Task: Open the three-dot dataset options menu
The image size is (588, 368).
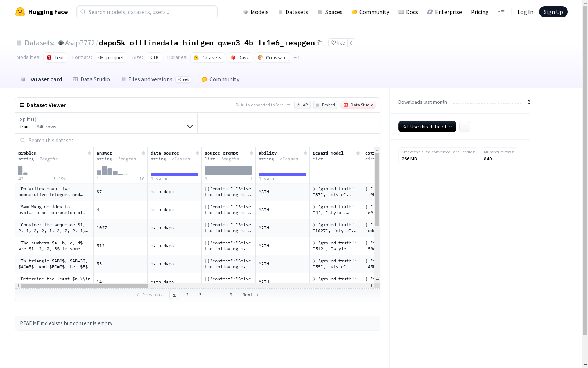Action: click(465, 127)
